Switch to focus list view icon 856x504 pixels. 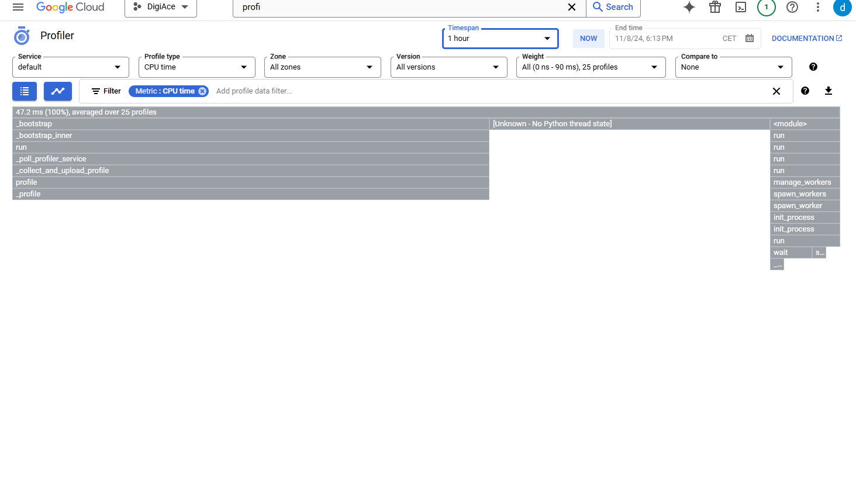point(25,91)
